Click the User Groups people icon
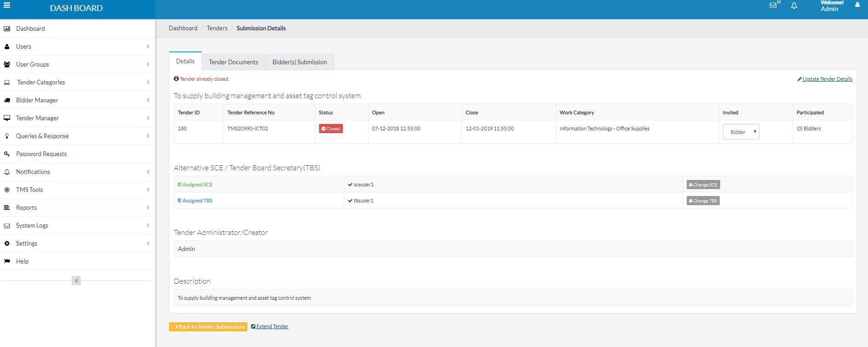 7,64
